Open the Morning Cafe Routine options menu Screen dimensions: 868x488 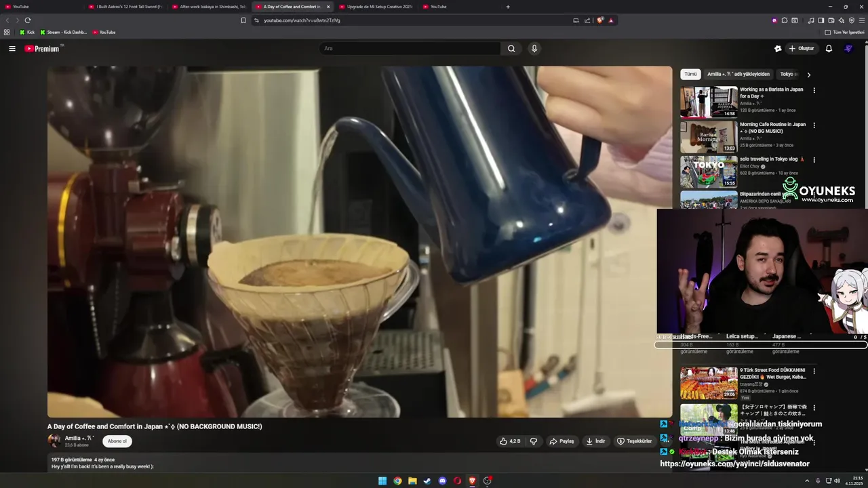tap(814, 125)
